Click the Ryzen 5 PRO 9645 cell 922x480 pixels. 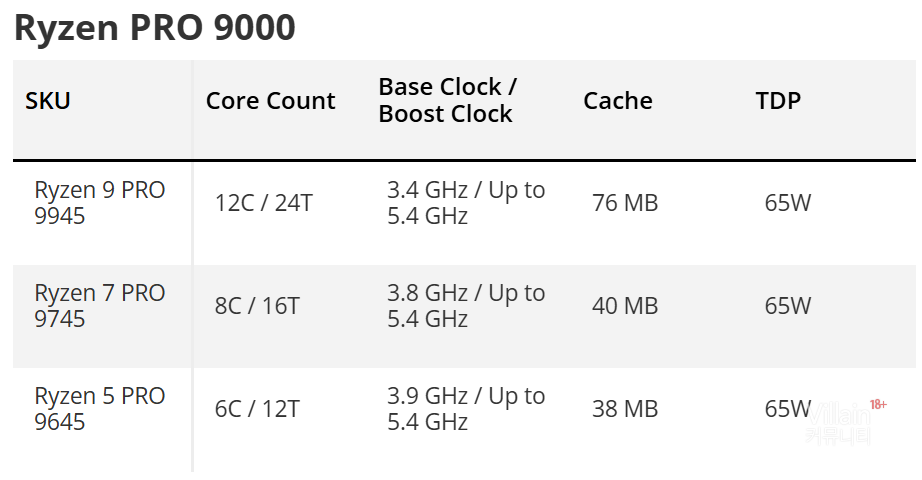(x=99, y=409)
